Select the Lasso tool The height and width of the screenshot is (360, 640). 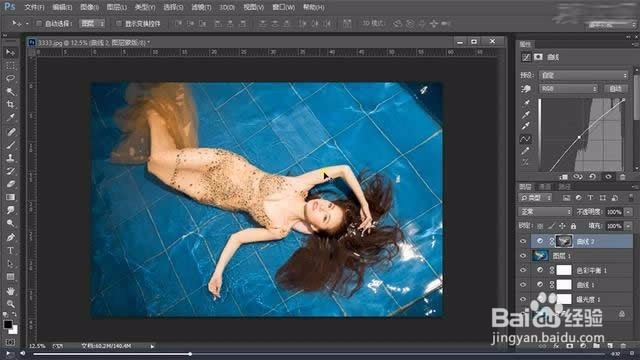(x=11, y=78)
